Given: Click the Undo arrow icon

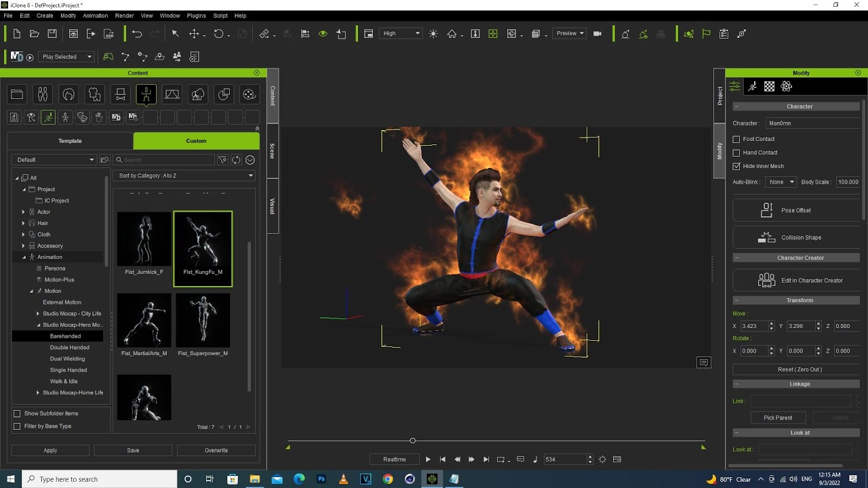Looking at the screenshot, I should 137,34.
